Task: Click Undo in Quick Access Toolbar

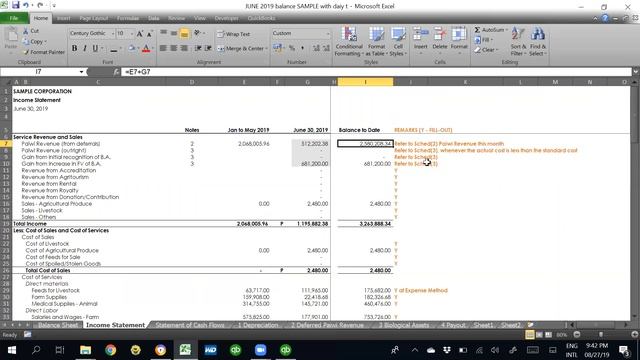Action: point(26,5)
